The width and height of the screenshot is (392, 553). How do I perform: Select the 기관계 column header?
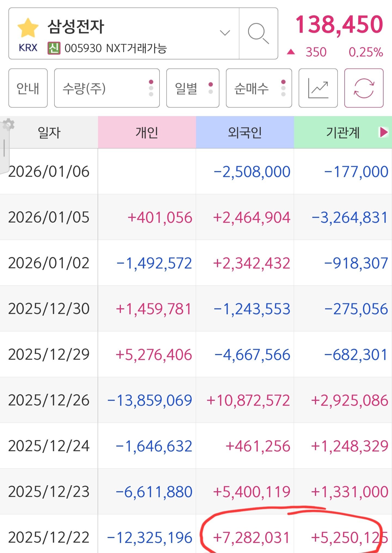pos(343,132)
